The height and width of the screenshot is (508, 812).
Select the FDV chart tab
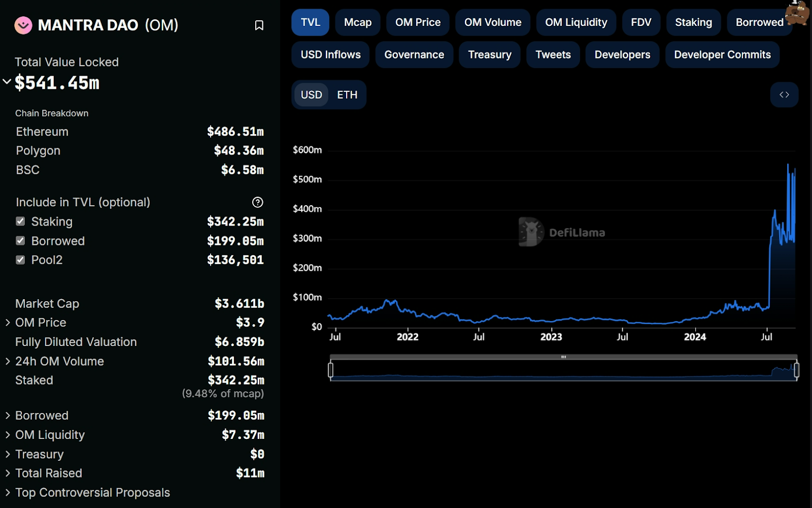[x=641, y=22]
